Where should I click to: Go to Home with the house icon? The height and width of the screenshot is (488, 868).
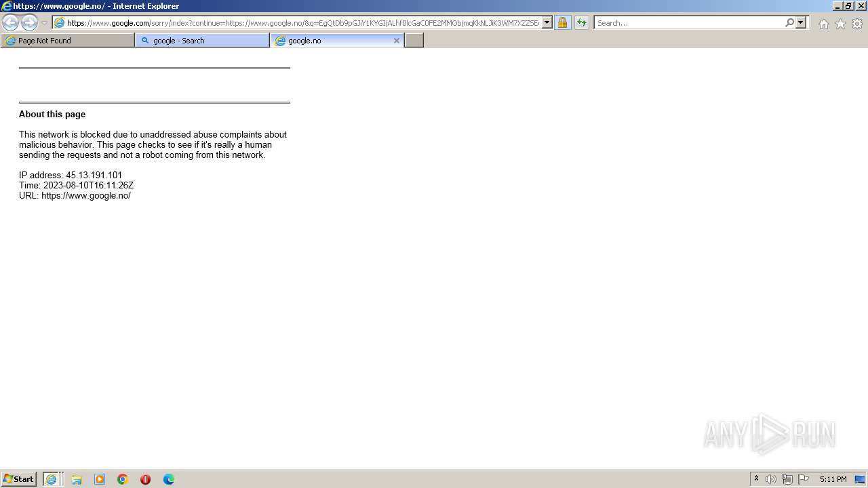coord(823,24)
